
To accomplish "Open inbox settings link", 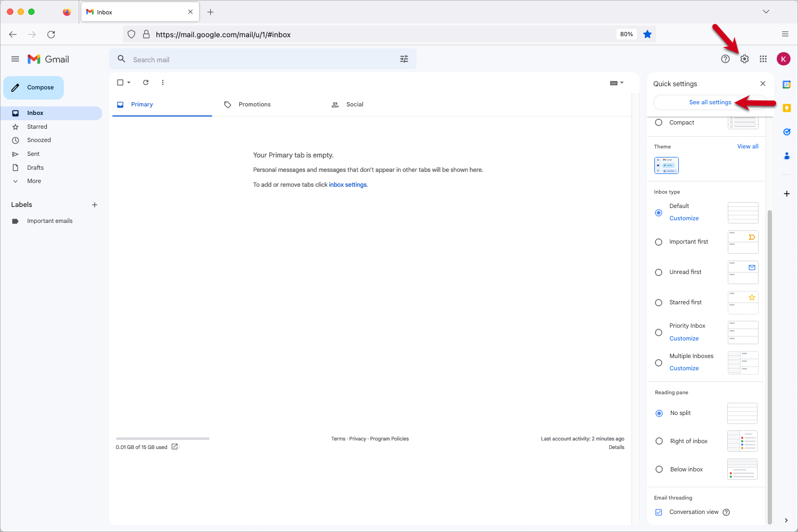I will click(348, 185).
